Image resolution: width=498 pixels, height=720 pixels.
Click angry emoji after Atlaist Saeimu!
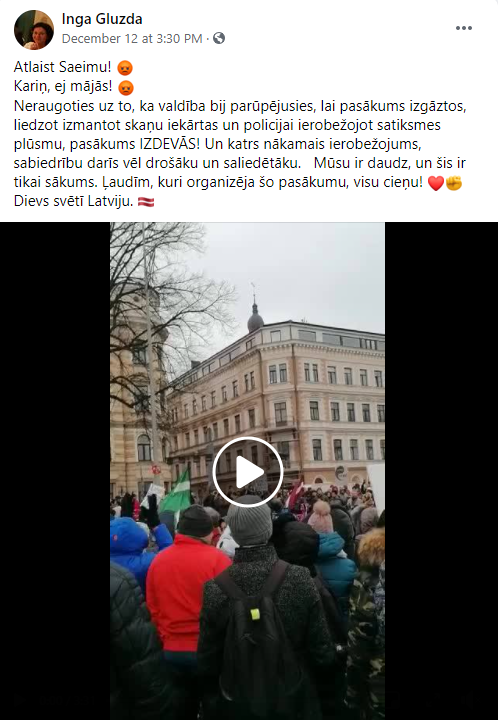(x=125, y=68)
